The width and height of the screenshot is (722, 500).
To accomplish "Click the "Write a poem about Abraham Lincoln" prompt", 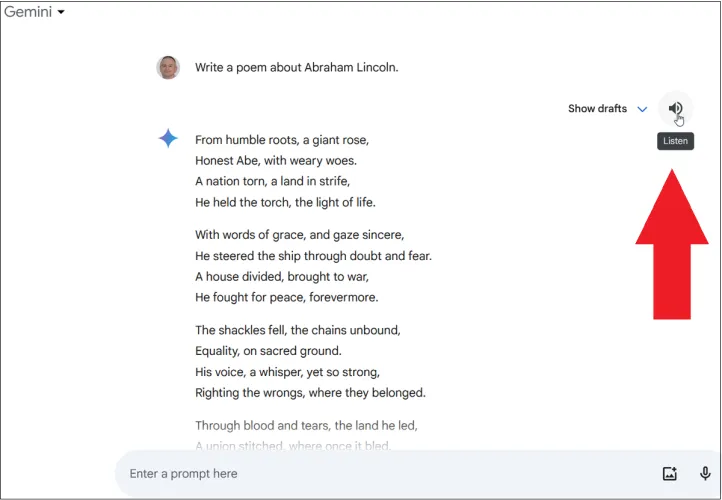I will pyautogui.click(x=296, y=68).
